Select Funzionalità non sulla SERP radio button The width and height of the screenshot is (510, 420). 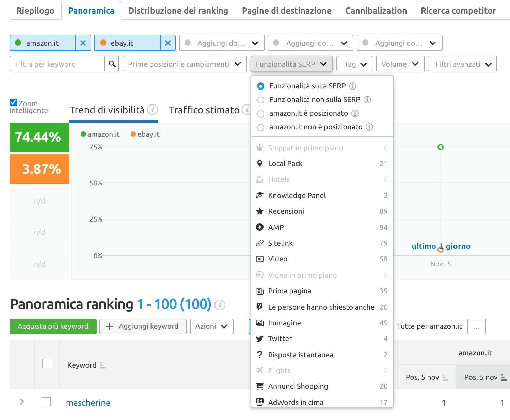click(261, 100)
